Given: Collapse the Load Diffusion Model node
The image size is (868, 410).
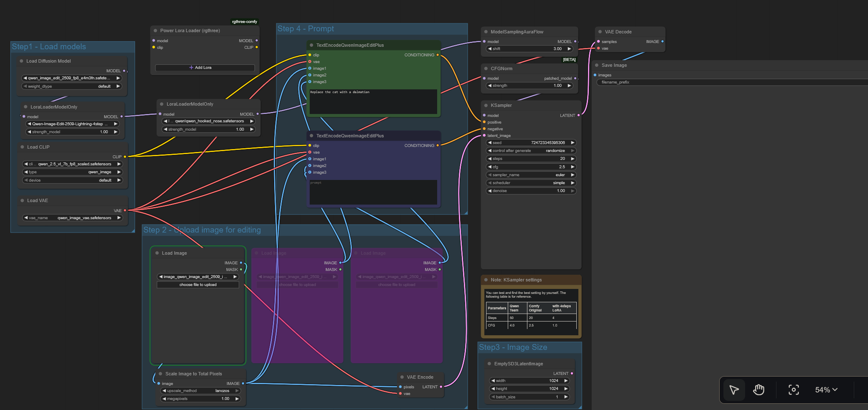Looking at the screenshot, I should [21, 61].
